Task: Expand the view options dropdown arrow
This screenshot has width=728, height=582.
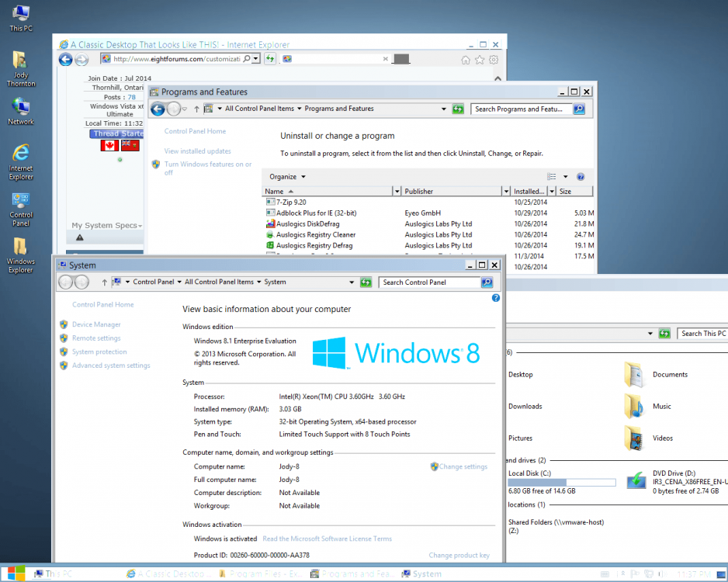Action: tap(566, 176)
